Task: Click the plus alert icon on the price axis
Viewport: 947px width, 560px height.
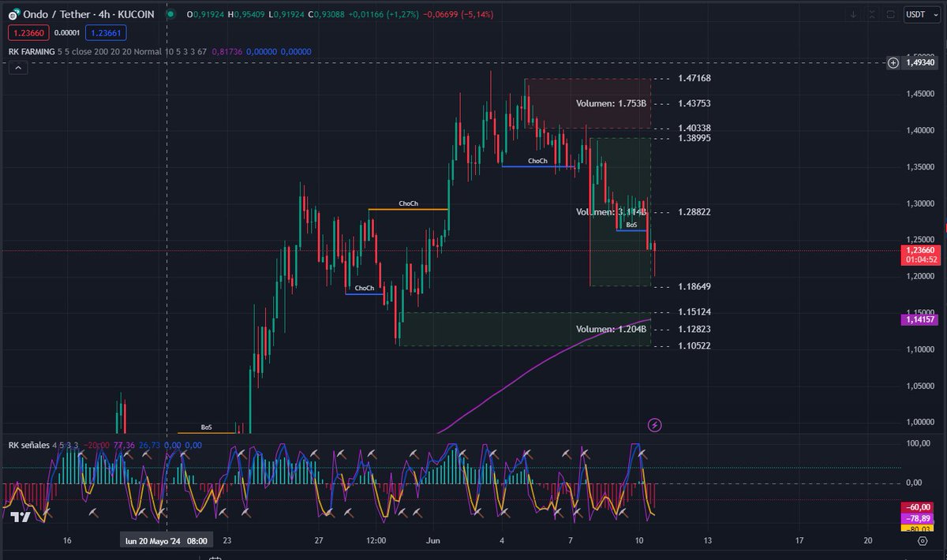Action: (893, 63)
